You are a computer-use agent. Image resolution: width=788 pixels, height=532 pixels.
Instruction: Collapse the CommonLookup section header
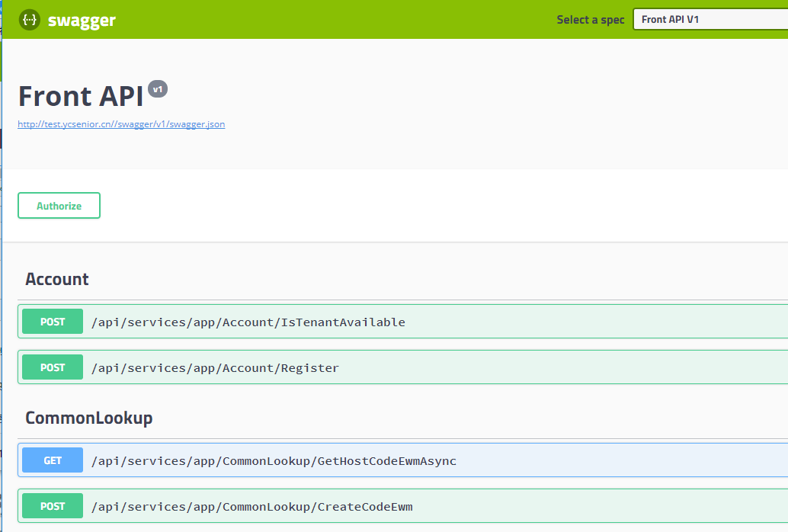tap(89, 418)
